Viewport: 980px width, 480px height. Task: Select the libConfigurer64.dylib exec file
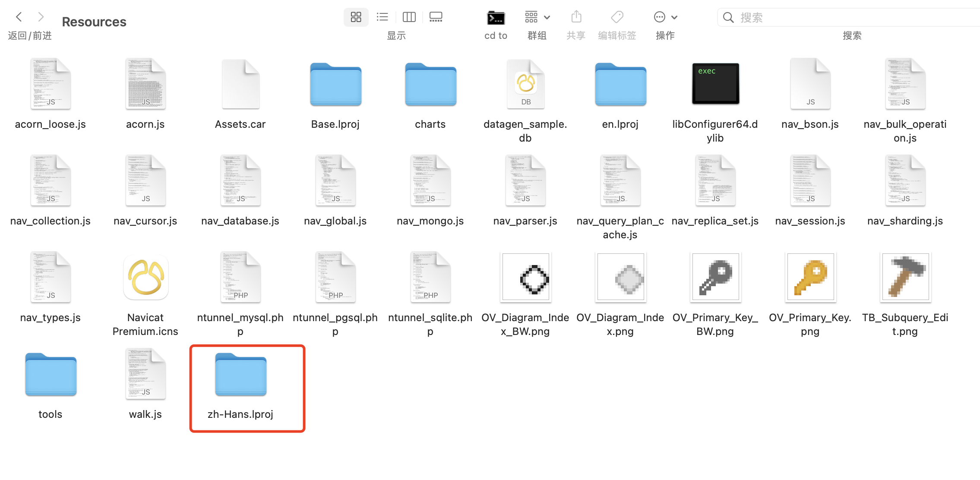(715, 84)
